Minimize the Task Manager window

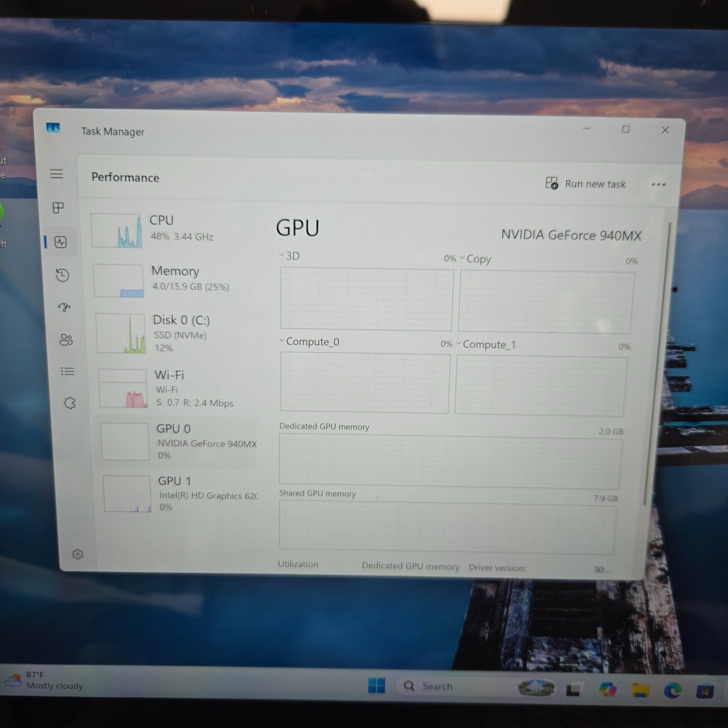[x=587, y=129]
